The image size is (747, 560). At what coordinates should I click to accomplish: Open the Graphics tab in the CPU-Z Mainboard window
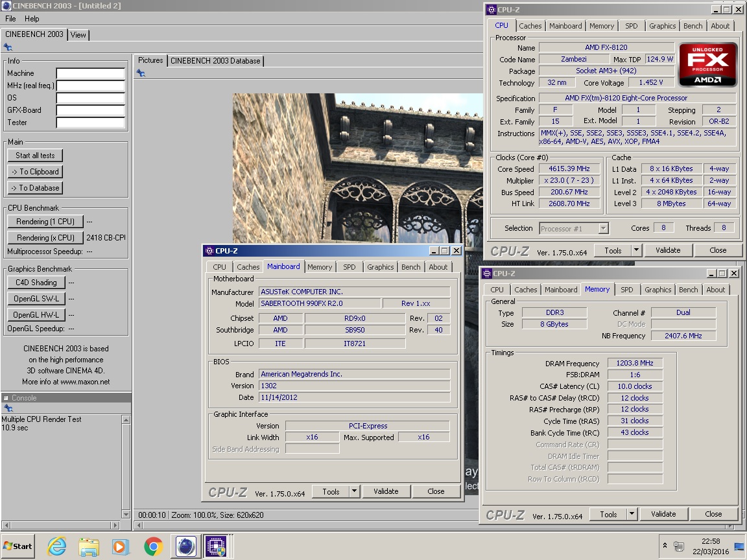click(380, 267)
